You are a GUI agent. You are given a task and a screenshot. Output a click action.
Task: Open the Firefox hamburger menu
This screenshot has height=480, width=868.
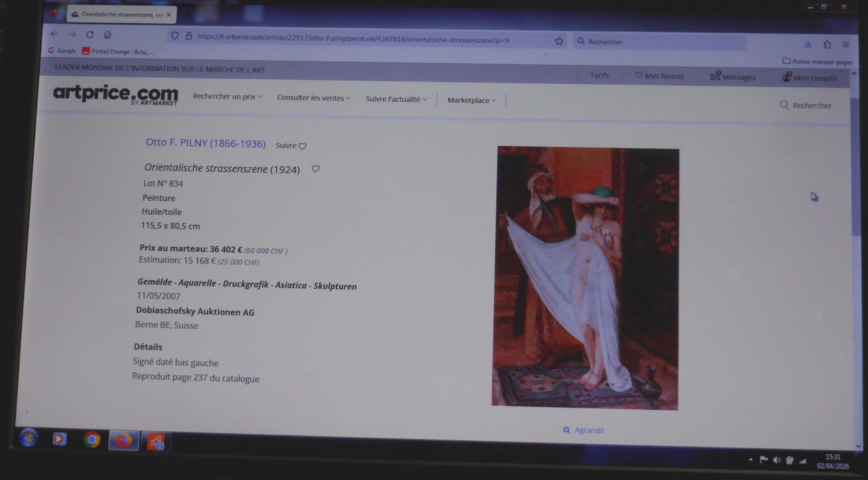pos(846,44)
